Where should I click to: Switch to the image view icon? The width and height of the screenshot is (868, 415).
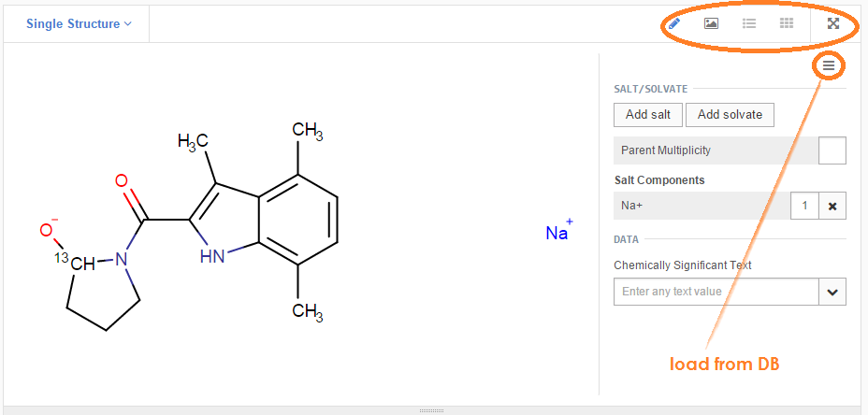711,23
